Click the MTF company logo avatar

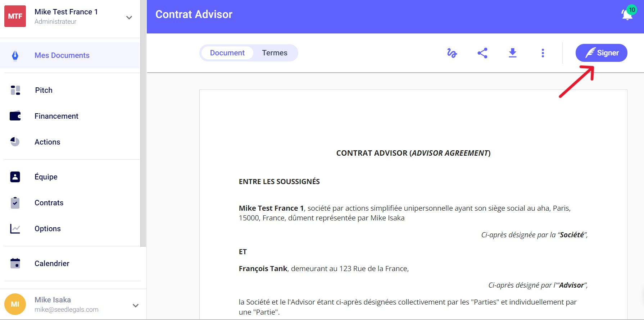[x=15, y=16]
